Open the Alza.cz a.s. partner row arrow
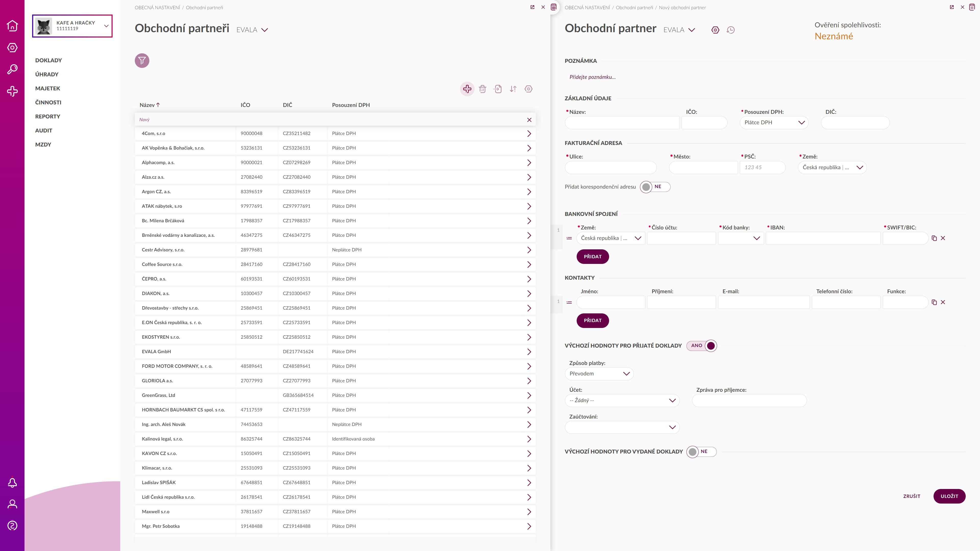This screenshot has height=551, width=980. (x=529, y=177)
